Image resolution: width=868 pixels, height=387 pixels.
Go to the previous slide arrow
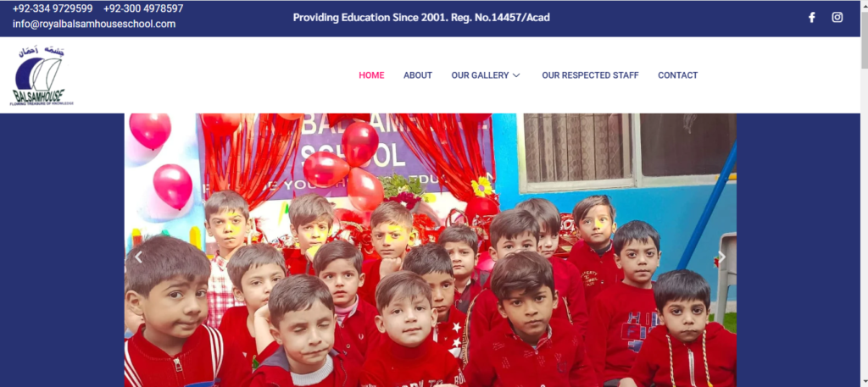(x=138, y=257)
